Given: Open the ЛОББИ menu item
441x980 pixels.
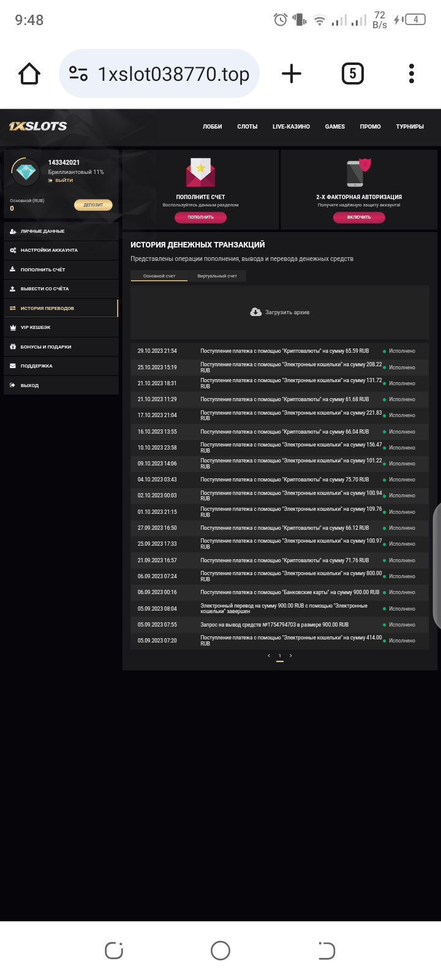Looking at the screenshot, I should [x=213, y=127].
